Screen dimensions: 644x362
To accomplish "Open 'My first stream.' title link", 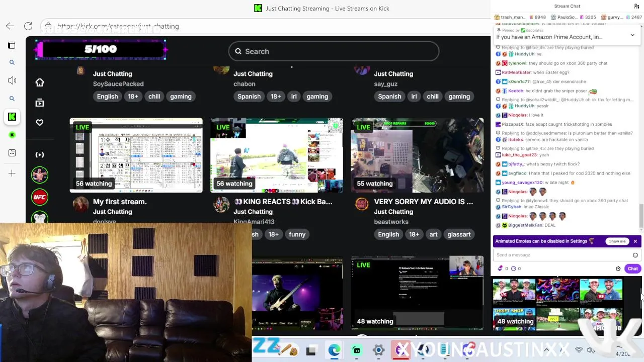I will [x=120, y=202].
